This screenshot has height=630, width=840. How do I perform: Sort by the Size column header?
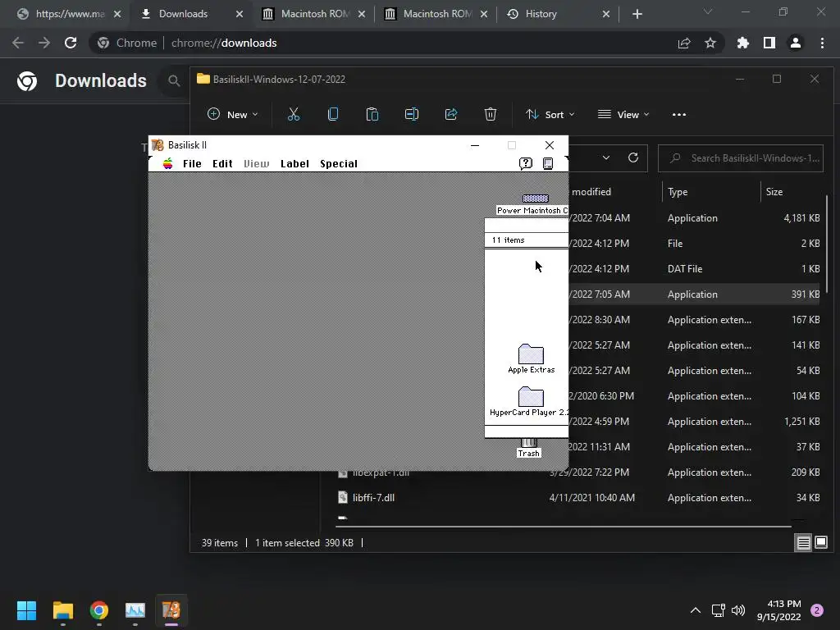774,192
